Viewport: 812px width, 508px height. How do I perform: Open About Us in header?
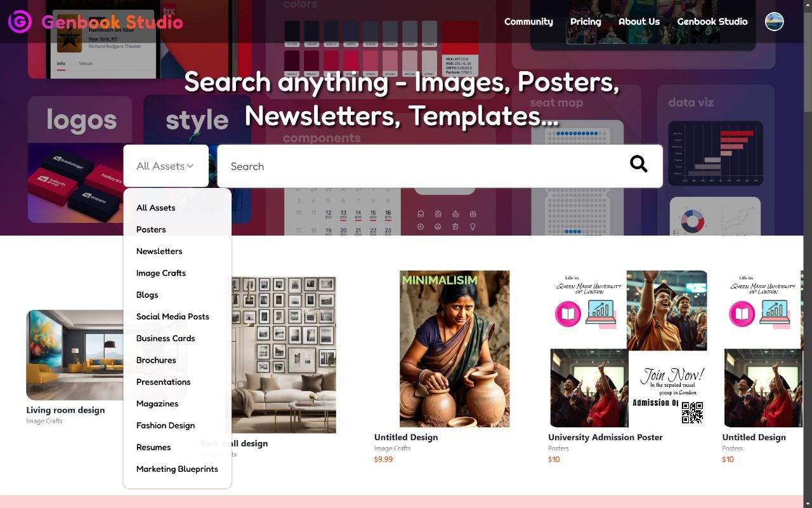(639, 22)
